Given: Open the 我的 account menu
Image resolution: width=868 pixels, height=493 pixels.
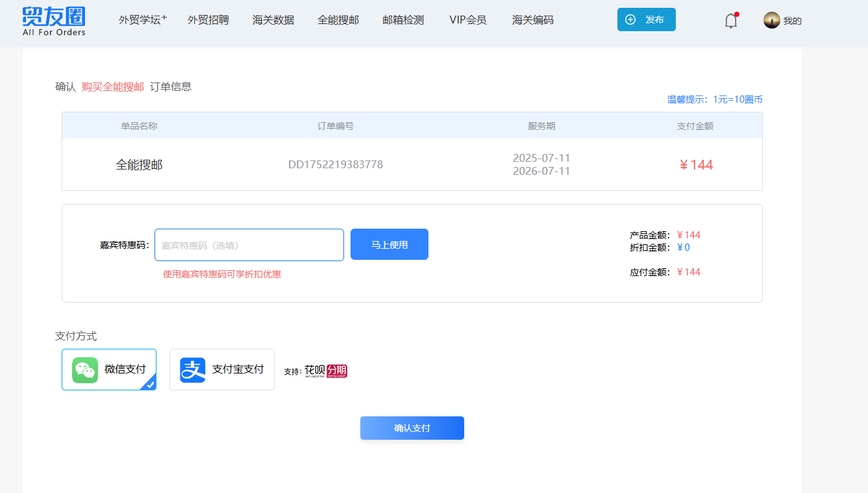Looking at the screenshot, I should (x=792, y=21).
